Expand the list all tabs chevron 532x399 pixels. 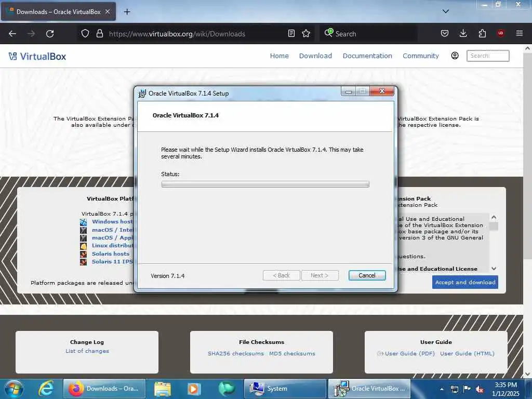click(x=446, y=11)
